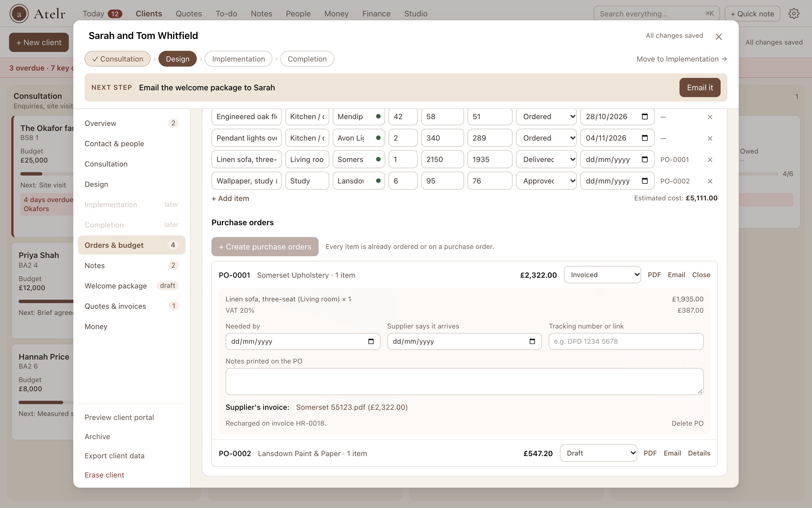Viewport: 812px width, 508px height.
Task: Email PO-0002 to supplier
Action: (x=672, y=454)
